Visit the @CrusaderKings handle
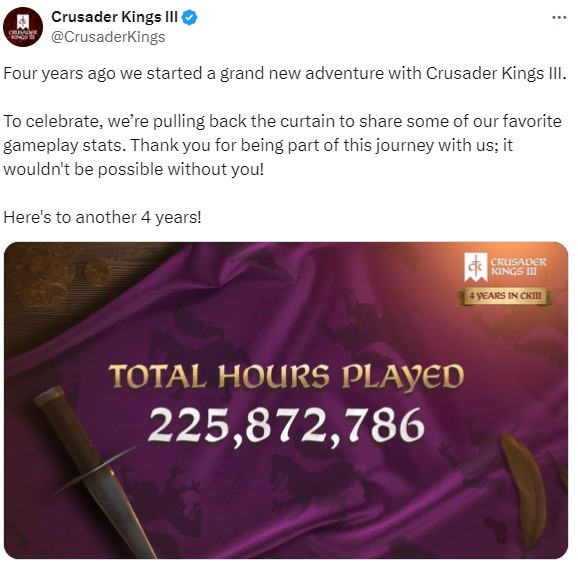The image size is (578, 567). pos(108,37)
